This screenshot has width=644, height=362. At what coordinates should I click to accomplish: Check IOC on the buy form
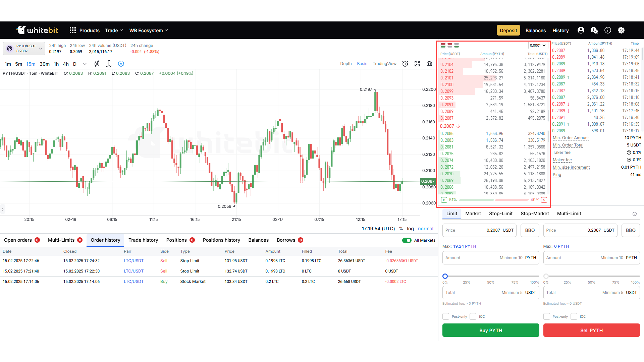[473, 316]
